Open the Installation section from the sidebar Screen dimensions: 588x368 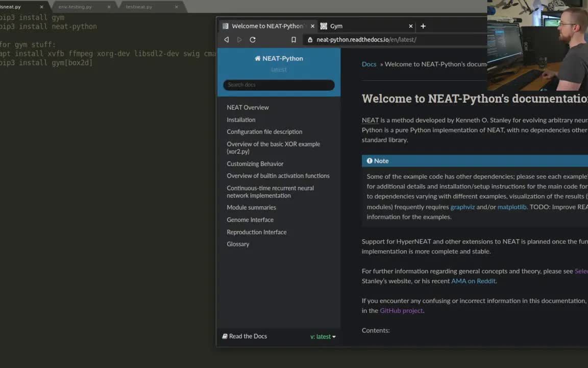pyautogui.click(x=241, y=120)
